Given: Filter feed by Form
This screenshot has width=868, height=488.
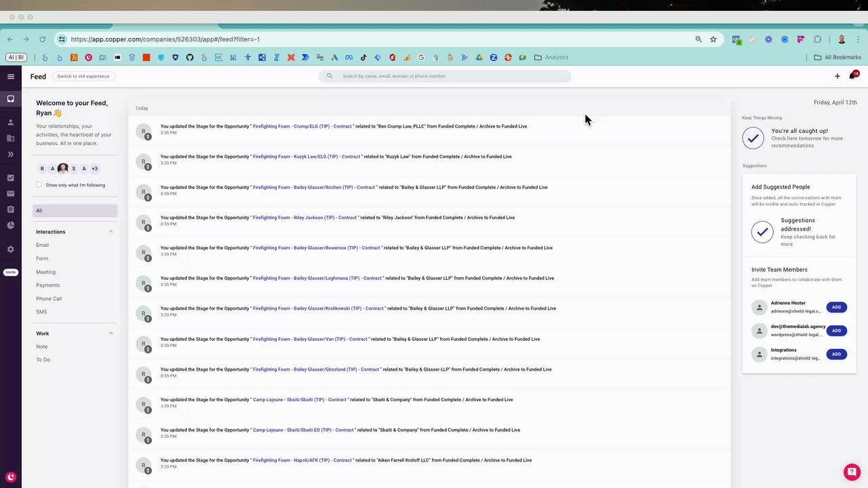Looking at the screenshot, I should (42, 259).
